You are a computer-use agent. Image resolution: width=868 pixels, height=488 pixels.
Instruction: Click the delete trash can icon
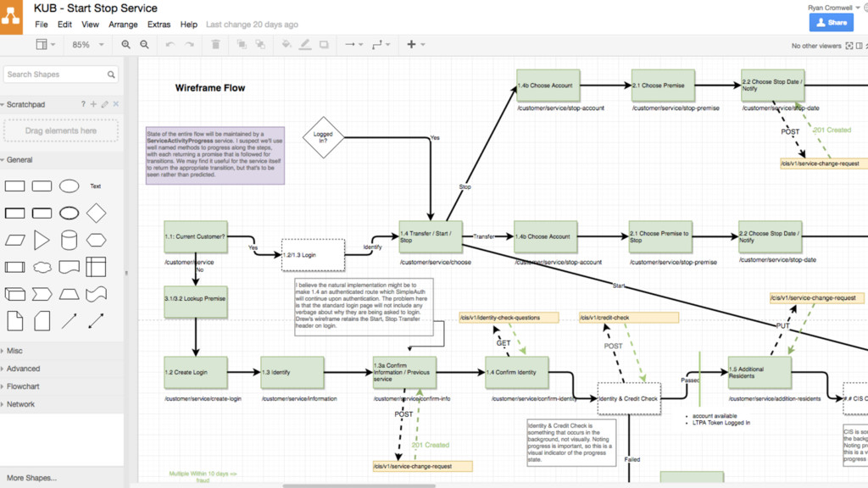[x=215, y=45]
